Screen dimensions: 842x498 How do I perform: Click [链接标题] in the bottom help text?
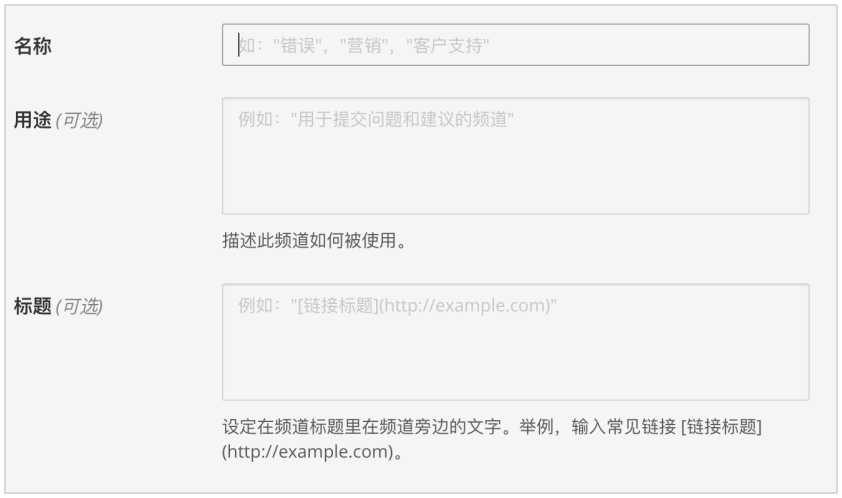[721, 427]
